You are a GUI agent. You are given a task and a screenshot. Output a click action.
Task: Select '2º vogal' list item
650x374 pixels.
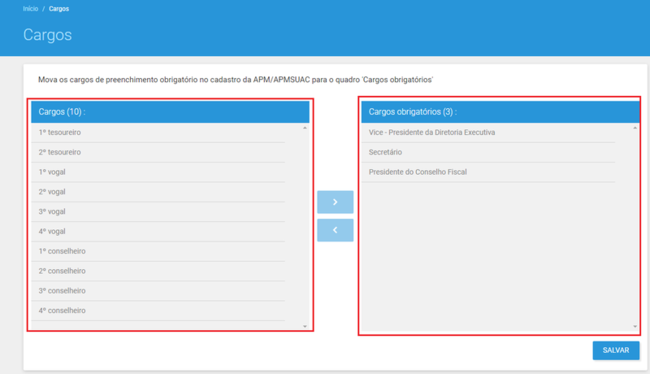click(x=158, y=192)
